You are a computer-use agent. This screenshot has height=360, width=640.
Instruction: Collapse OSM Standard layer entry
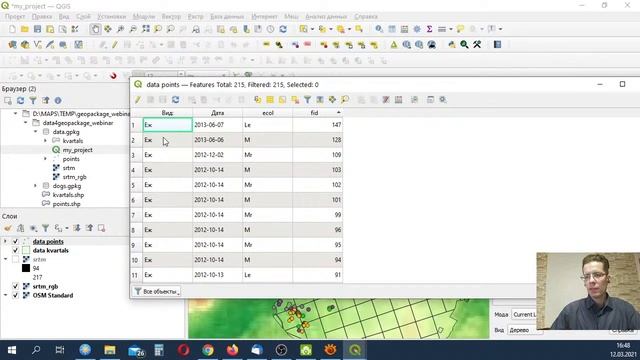[5, 296]
